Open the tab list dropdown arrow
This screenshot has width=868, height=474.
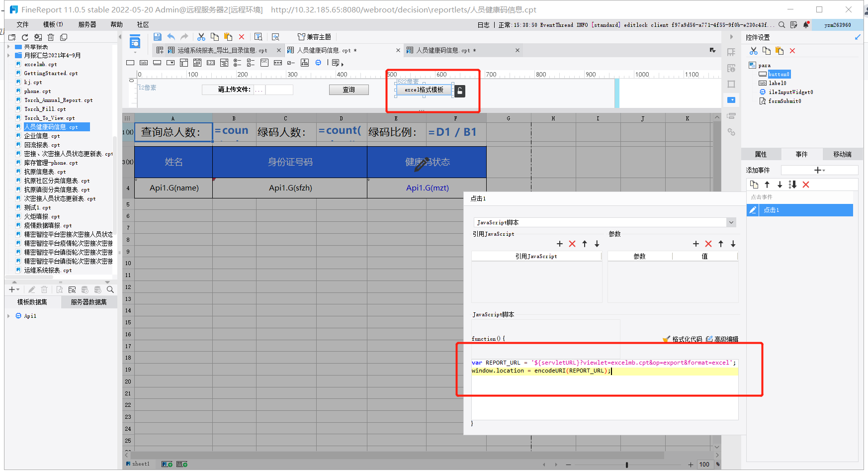pyautogui.click(x=712, y=50)
